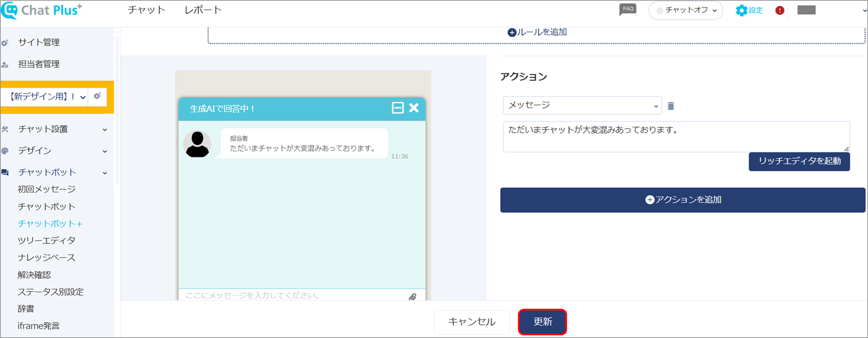Click the chat preview message bubble
The height and width of the screenshot is (338, 868).
pos(304,143)
